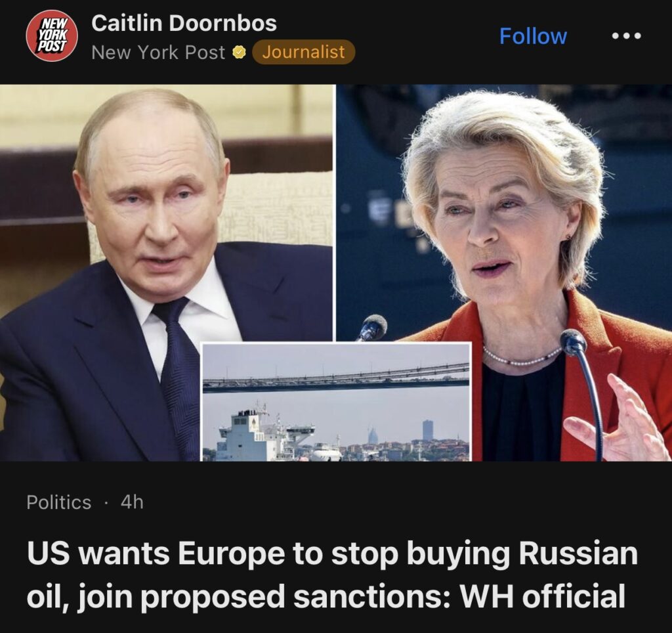Open the three-dot more options menu
The image size is (672, 633).
pos(626,36)
